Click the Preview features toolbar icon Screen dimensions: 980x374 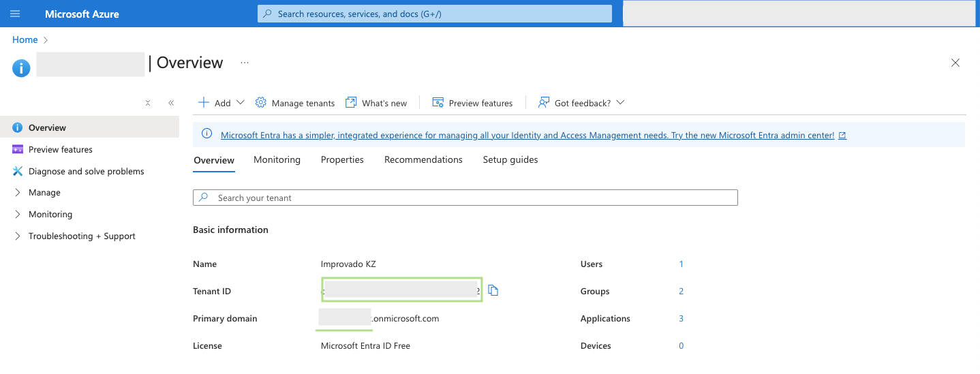(x=438, y=102)
